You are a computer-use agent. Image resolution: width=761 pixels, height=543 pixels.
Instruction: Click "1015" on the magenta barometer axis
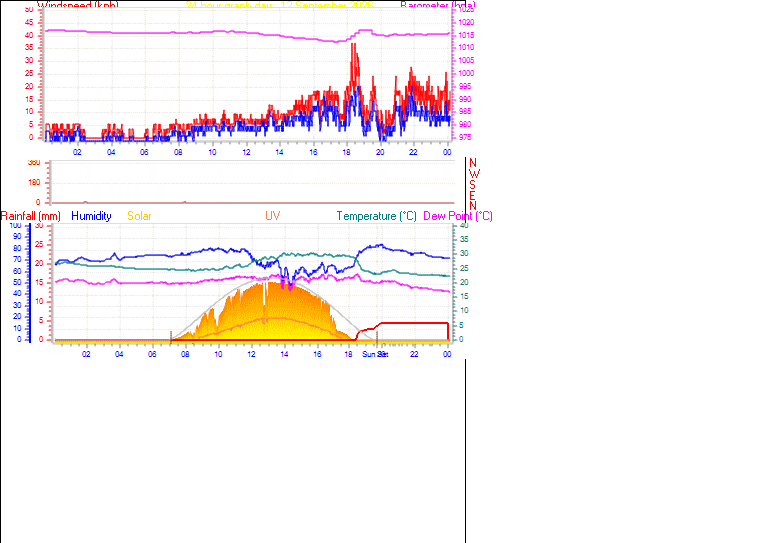click(466, 35)
